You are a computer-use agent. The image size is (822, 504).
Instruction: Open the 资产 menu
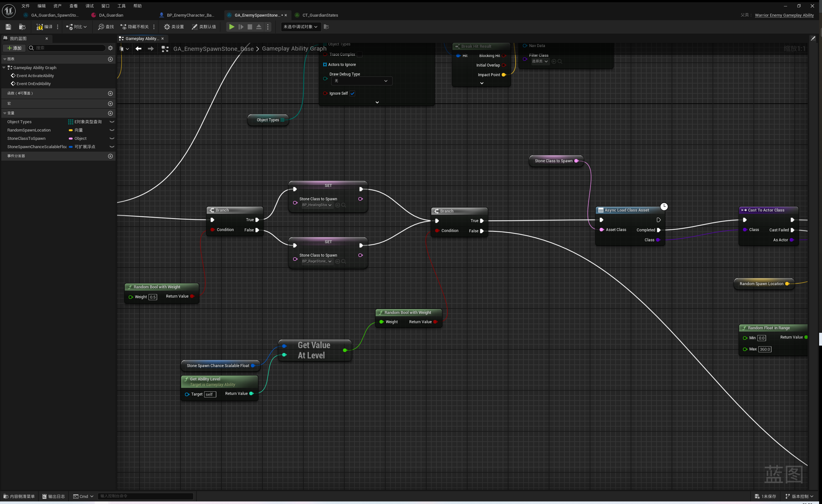pyautogui.click(x=58, y=6)
